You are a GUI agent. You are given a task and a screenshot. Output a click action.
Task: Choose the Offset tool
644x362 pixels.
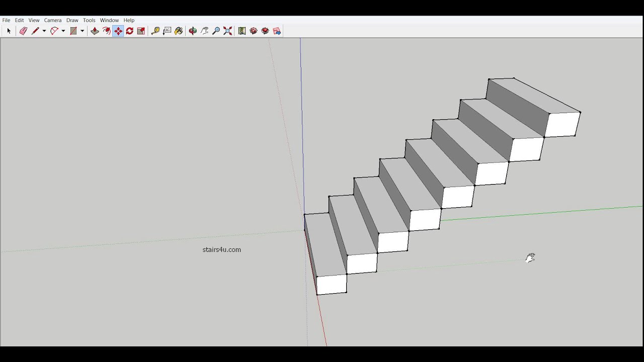click(106, 31)
